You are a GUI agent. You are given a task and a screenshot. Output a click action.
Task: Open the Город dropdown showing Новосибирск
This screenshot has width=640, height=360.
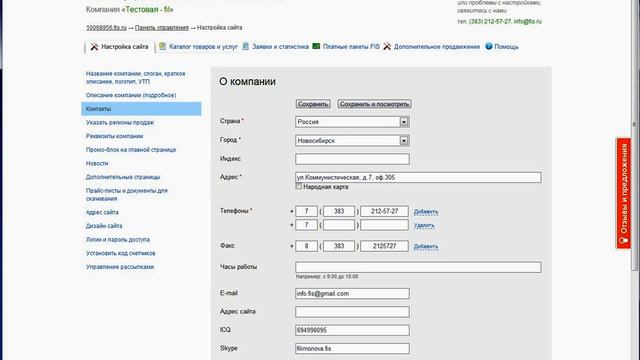[x=352, y=140]
